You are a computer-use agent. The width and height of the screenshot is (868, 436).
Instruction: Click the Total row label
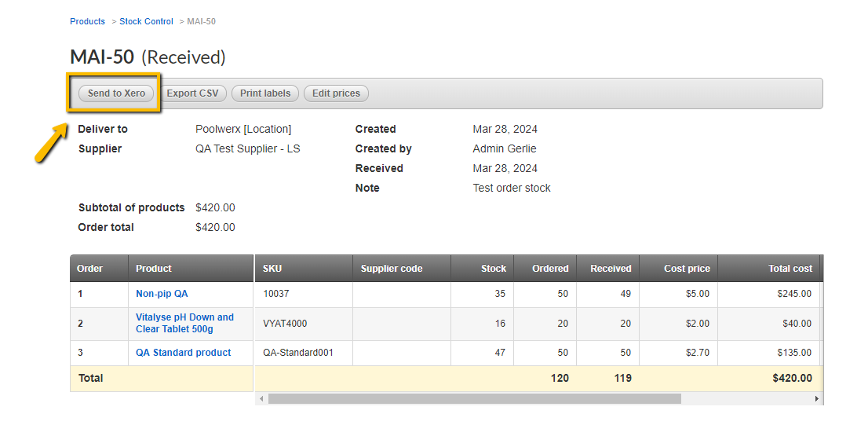[x=91, y=378]
